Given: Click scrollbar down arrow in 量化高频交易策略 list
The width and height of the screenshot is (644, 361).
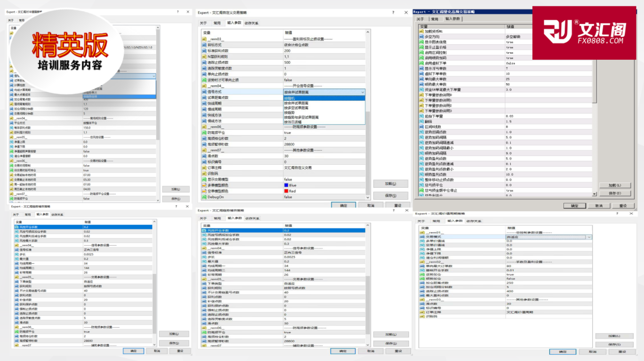Looking at the screenshot, I should pyautogui.click(x=595, y=193).
